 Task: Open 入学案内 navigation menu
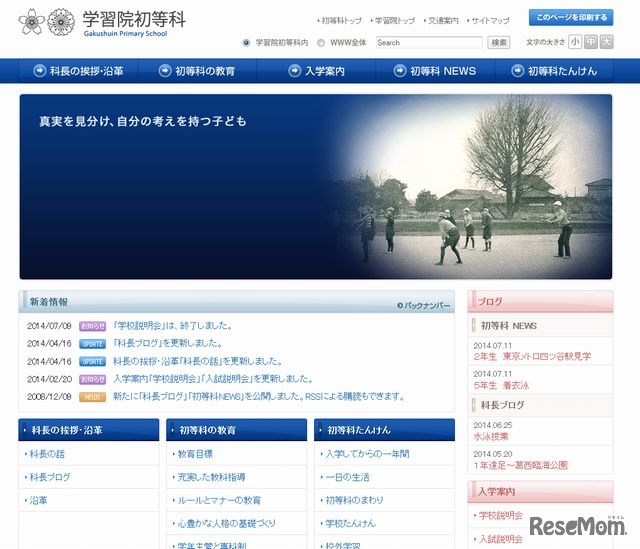tap(316, 71)
